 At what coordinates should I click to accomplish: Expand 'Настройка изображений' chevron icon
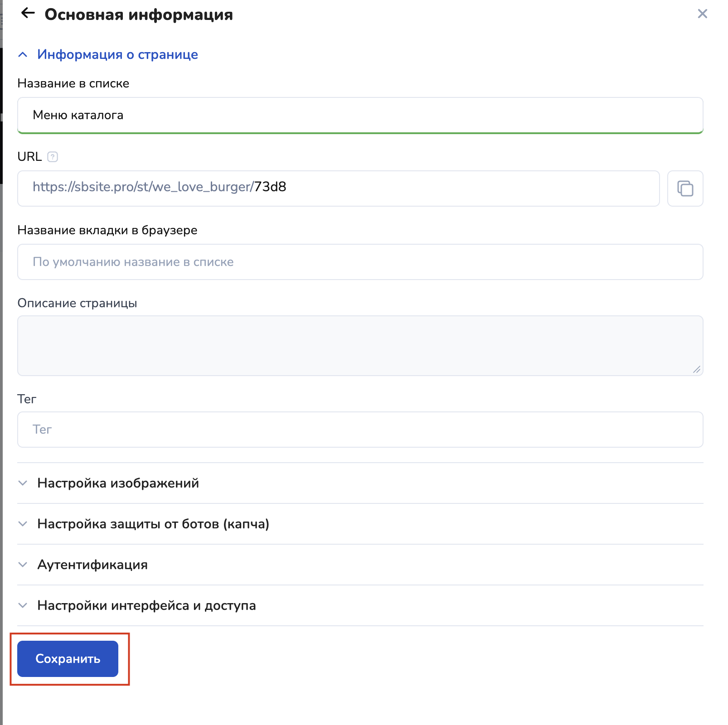click(x=23, y=483)
